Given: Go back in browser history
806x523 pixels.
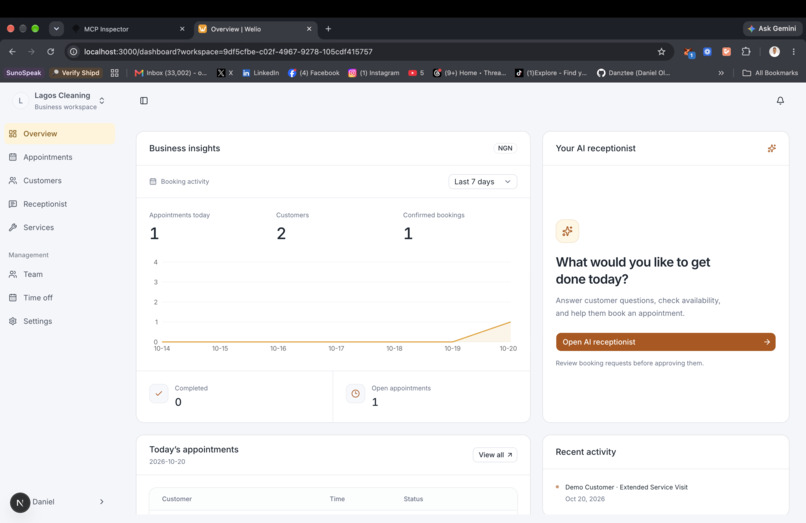Looking at the screenshot, I should 12,52.
